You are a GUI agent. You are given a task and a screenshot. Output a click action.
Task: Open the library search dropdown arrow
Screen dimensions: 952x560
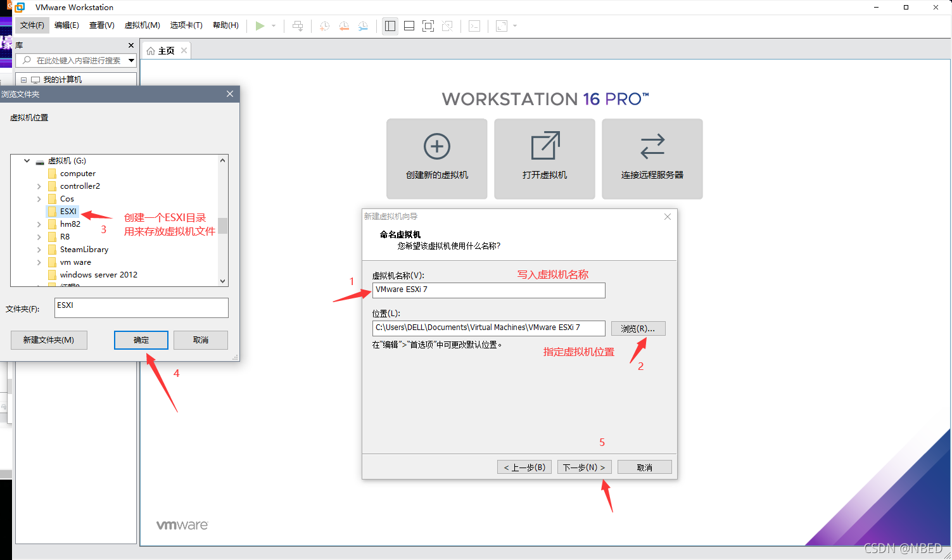tap(132, 61)
